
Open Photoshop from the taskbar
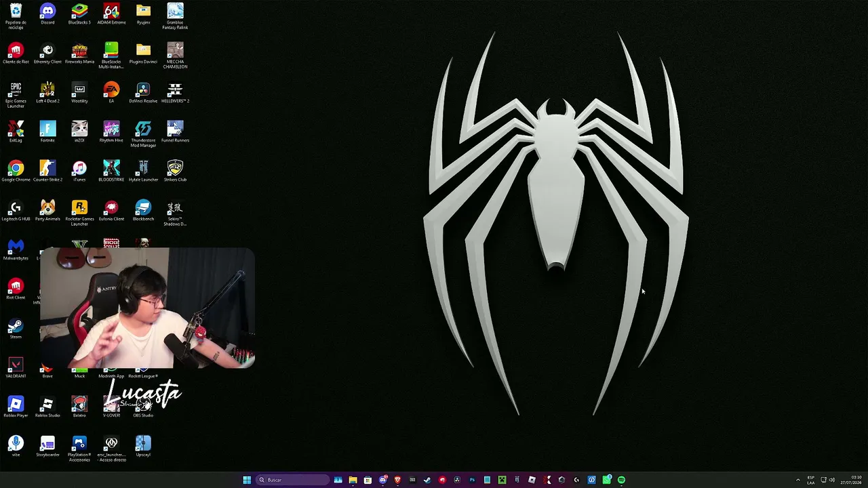point(472,480)
